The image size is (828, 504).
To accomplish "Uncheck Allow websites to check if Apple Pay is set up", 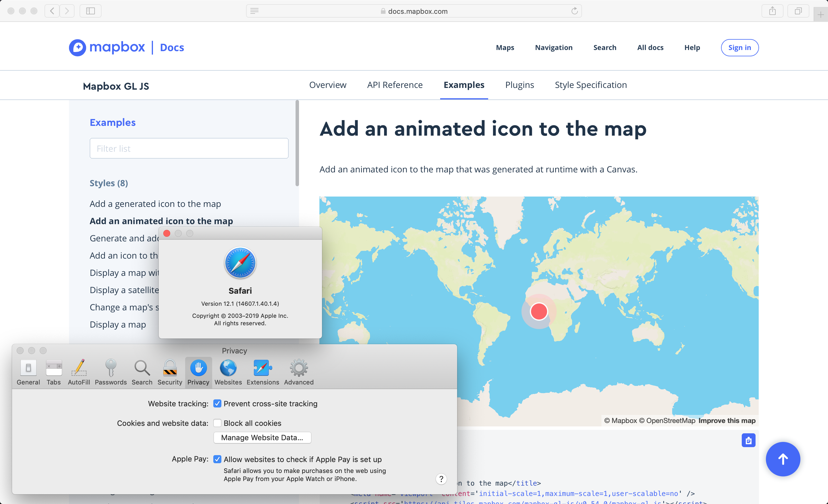I will [217, 459].
